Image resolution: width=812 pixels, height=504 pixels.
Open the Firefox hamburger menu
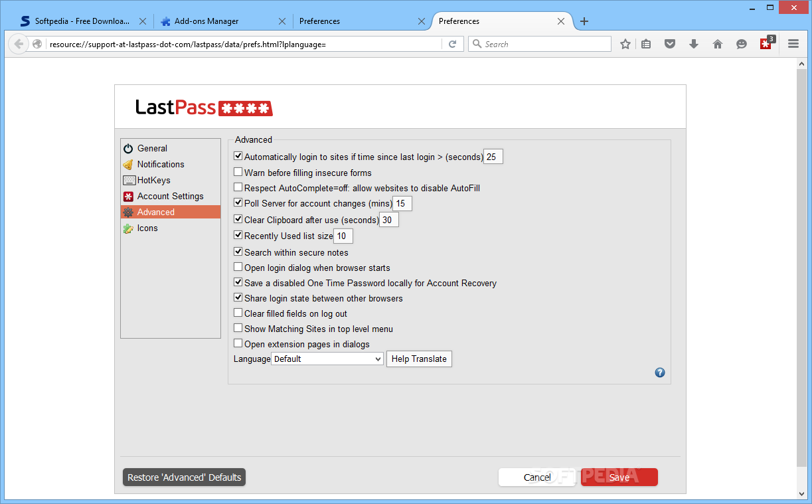pos(793,44)
